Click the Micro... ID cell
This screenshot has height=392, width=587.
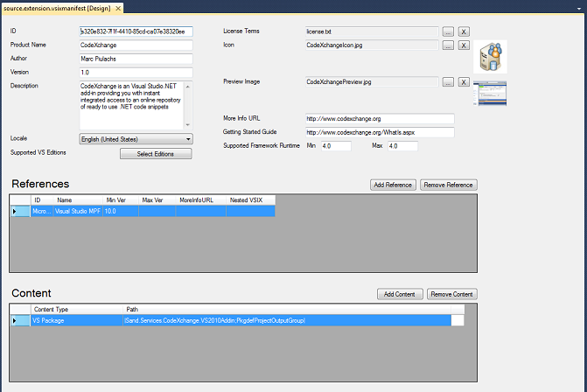42,212
